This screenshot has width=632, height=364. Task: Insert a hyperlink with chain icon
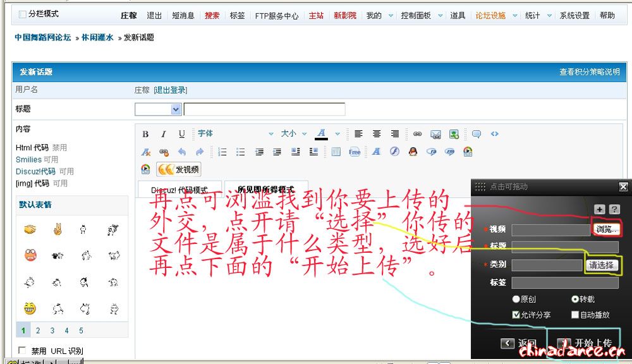coord(417,134)
